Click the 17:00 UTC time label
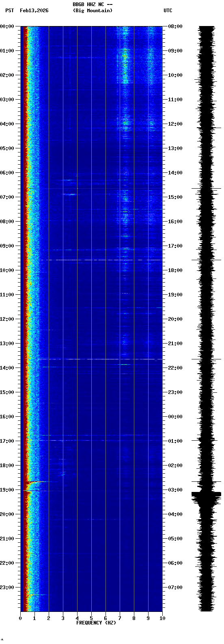This screenshot has width=224, height=644. pyautogui.click(x=175, y=246)
